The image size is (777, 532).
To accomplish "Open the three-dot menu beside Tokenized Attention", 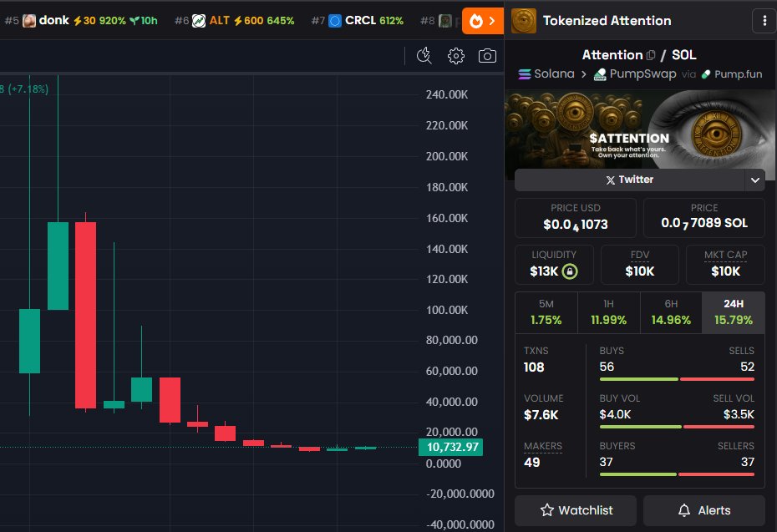I will (x=764, y=21).
